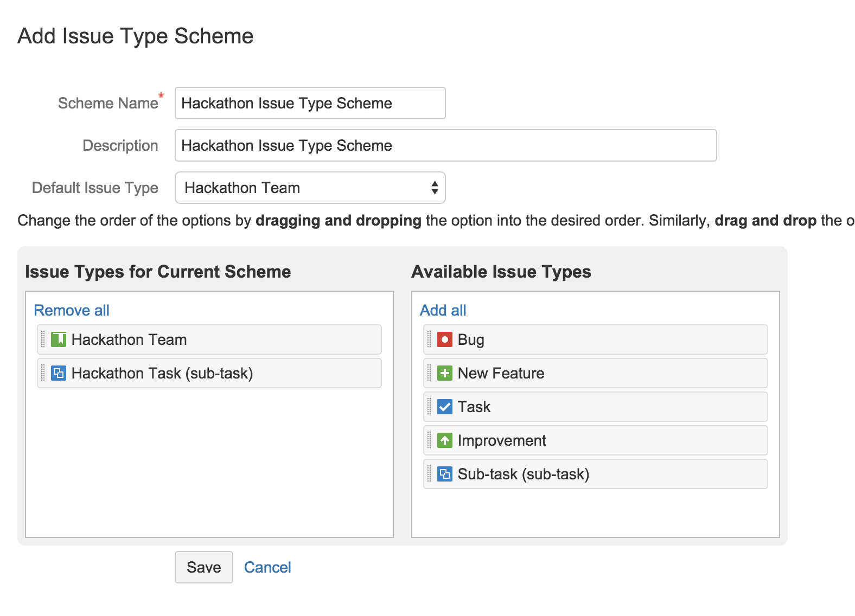Select the New Feature row label

pos(501,373)
